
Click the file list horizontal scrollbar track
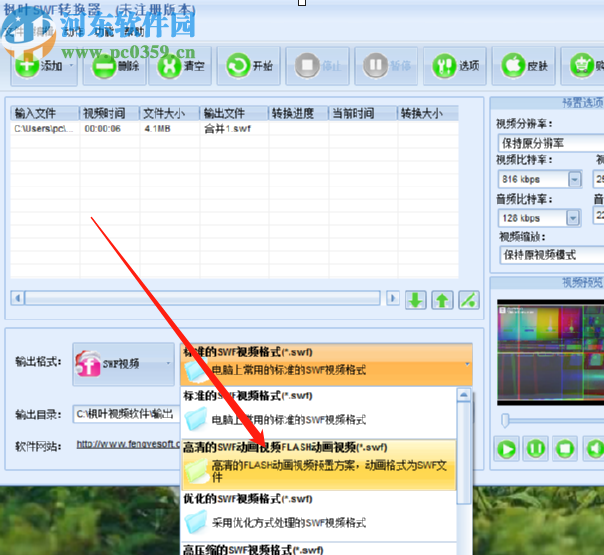(x=203, y=298)
